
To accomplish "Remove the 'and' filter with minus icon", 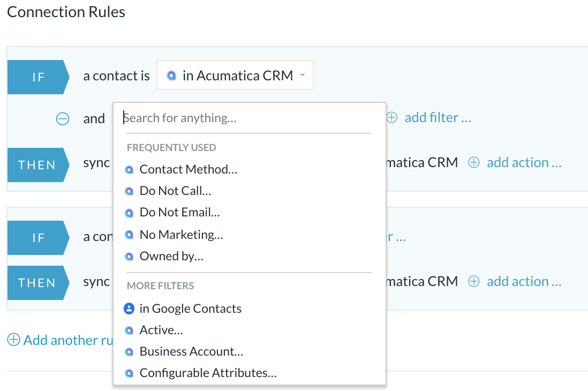I will point(63,118).
